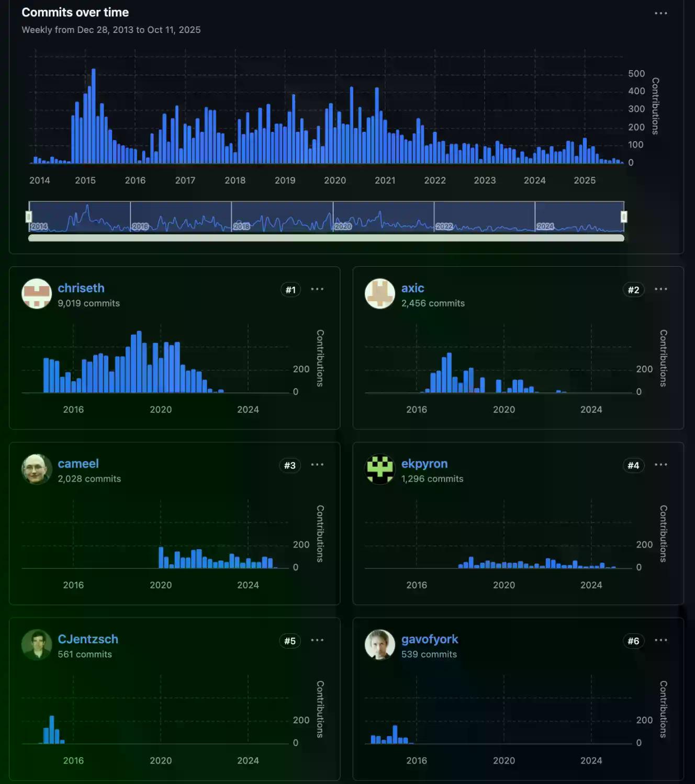
Task: Grab right handle of timeline range slider
Action: [624, 217]
